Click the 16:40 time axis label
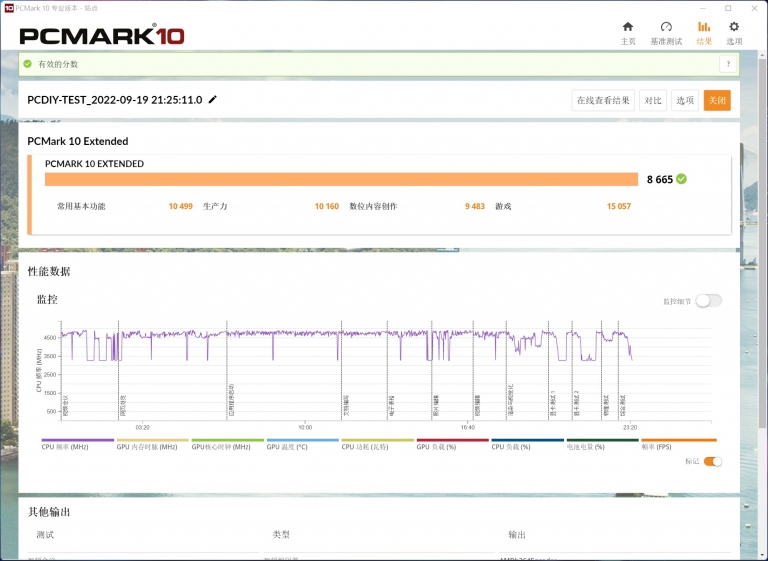768x561 pixels. pos(468,427)
